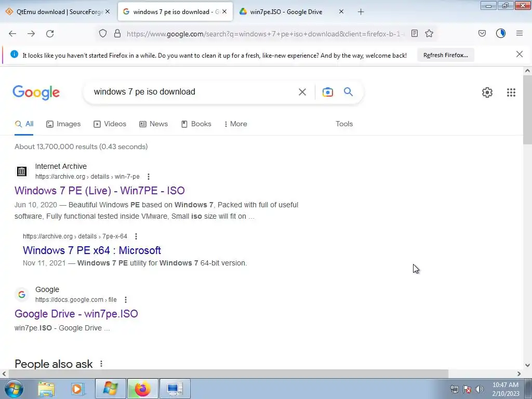This screenshot has height=399, width=532.
Task: Open the Action Center flag icon
Action: click(x=467, y=389)
